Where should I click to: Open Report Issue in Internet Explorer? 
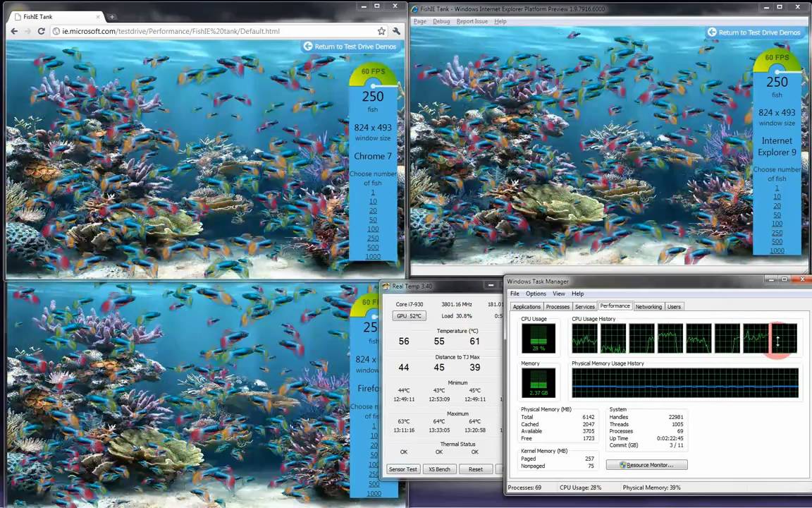click(472, 21)
